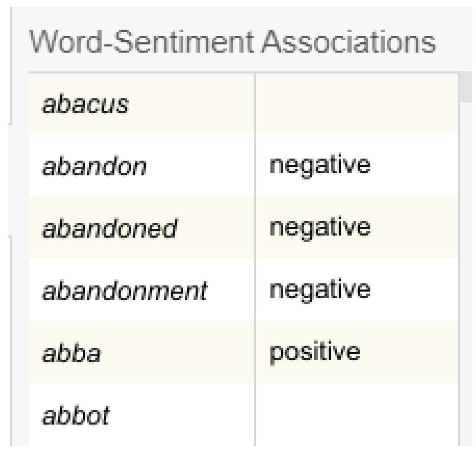This screenshot has width=476, height=459.
Task: Select the word abacus
Action: tap(85, 104)
